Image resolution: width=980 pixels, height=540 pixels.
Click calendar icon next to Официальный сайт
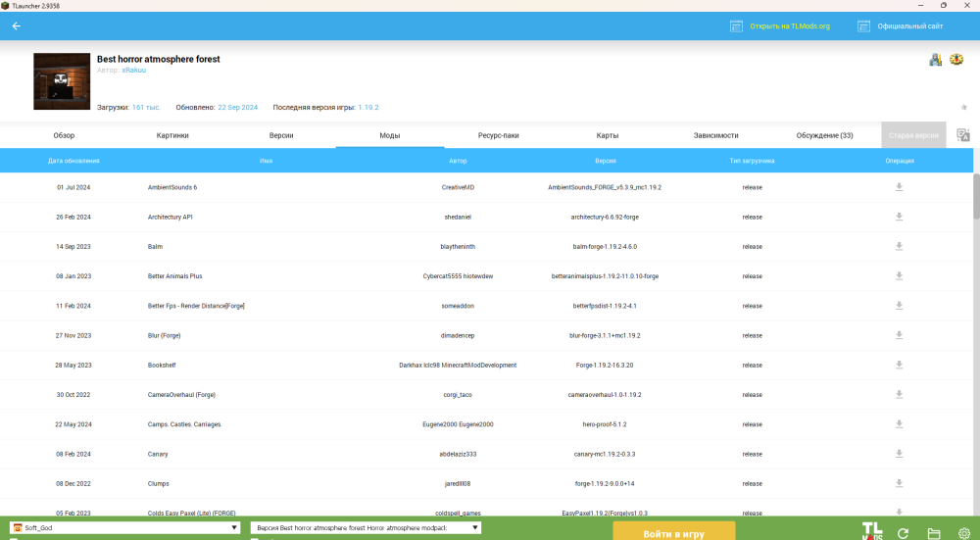point(863,26)
